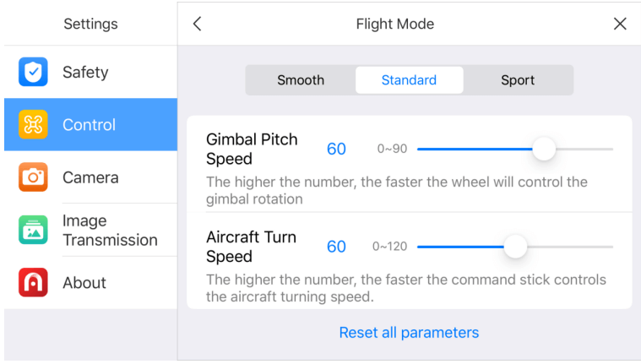Open Image Transmission settings
The height and width of the screenshot is (364, 641).
coord(90,230)
